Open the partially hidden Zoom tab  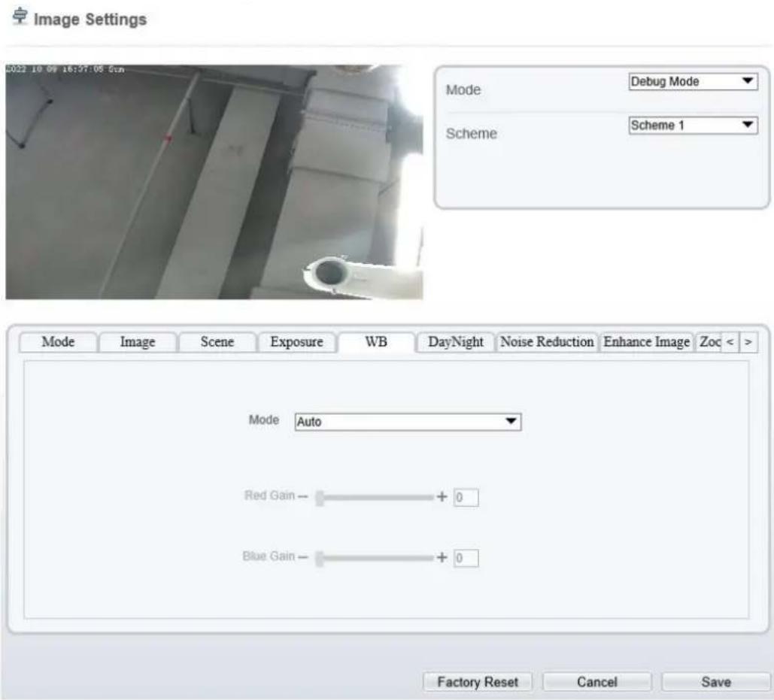pos(709,342)
